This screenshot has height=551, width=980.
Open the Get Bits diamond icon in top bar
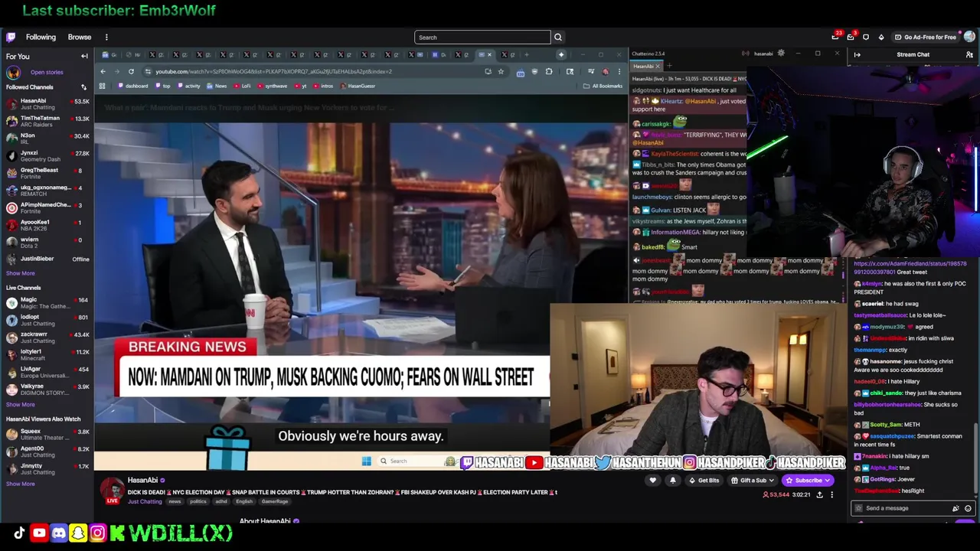tap(881, 37)
